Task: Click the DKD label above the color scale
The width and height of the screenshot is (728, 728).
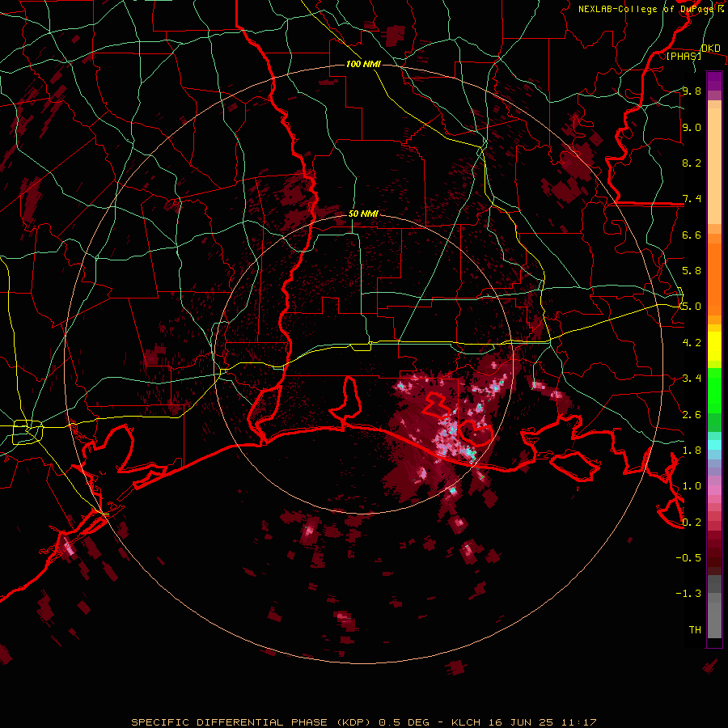Action: tap(711, 49)
